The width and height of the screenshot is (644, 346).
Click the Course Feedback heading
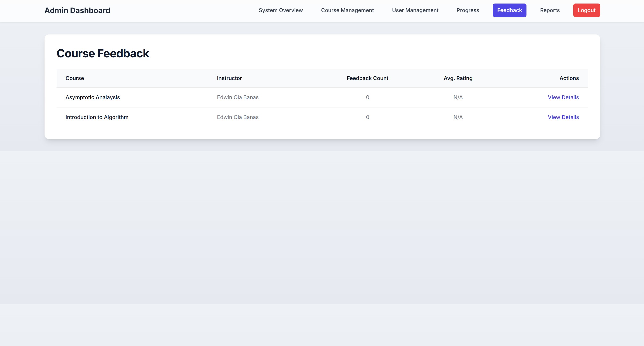coord(103,53)
